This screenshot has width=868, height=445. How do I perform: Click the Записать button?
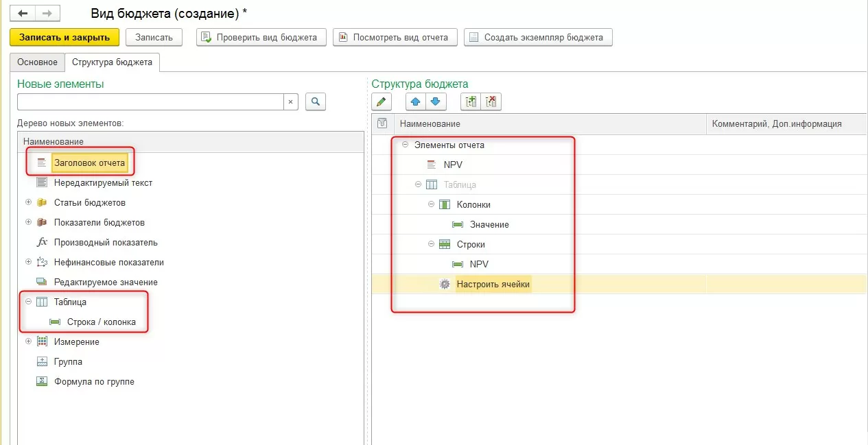154,37
